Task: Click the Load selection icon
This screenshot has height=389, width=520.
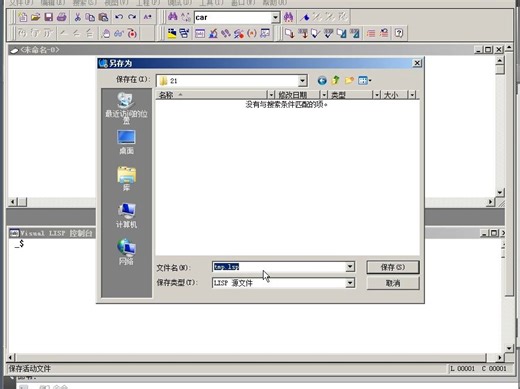Action: [303, 33]
